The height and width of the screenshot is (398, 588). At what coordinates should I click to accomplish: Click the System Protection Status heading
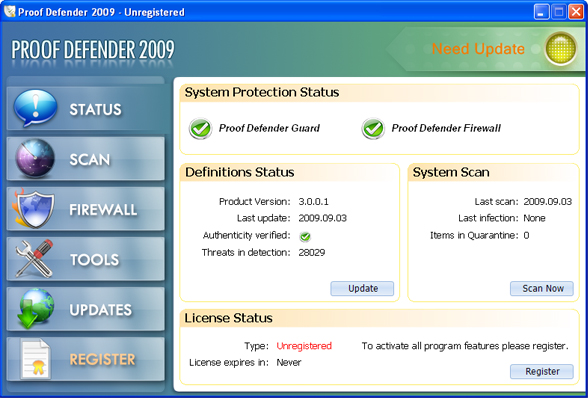click(x=262, y=92)
